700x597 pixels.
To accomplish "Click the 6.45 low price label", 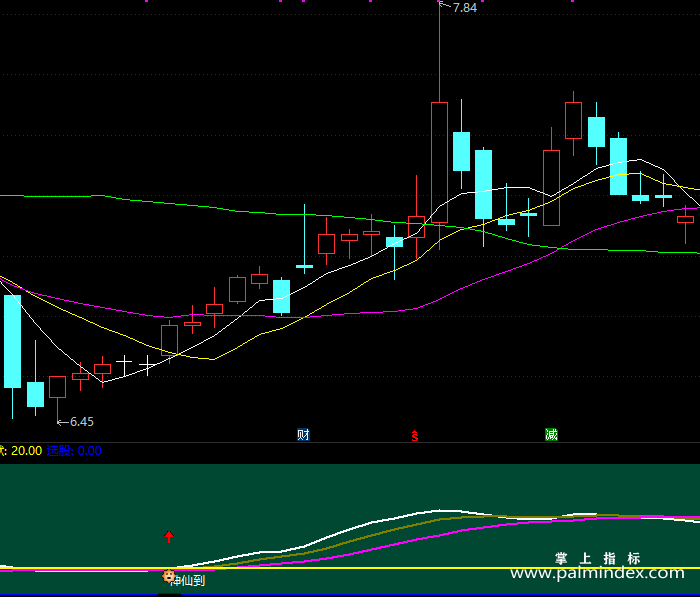I will 82,422.
